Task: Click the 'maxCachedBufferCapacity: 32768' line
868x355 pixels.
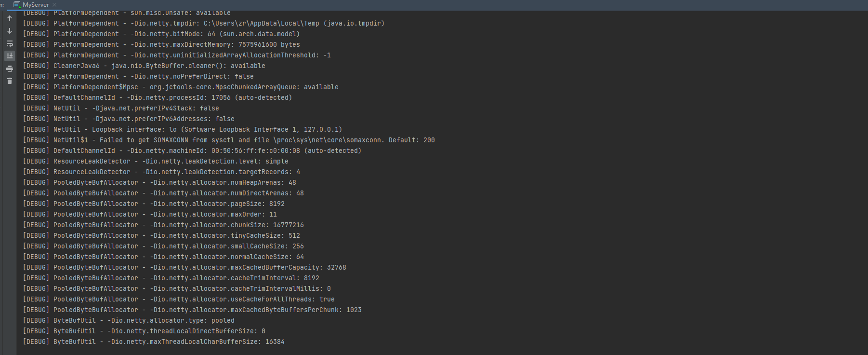Action: tap(184, 267)
